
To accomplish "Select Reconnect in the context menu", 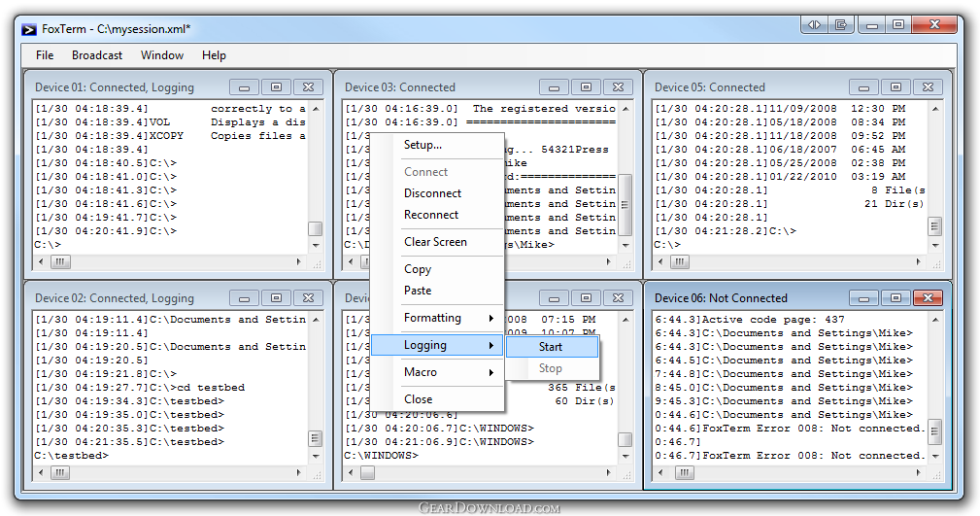I will pos(437,215).
